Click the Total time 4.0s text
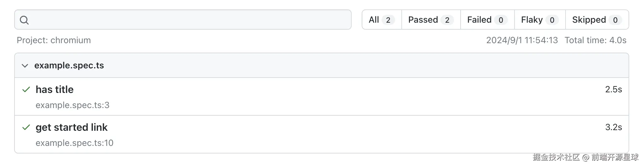 595,40
